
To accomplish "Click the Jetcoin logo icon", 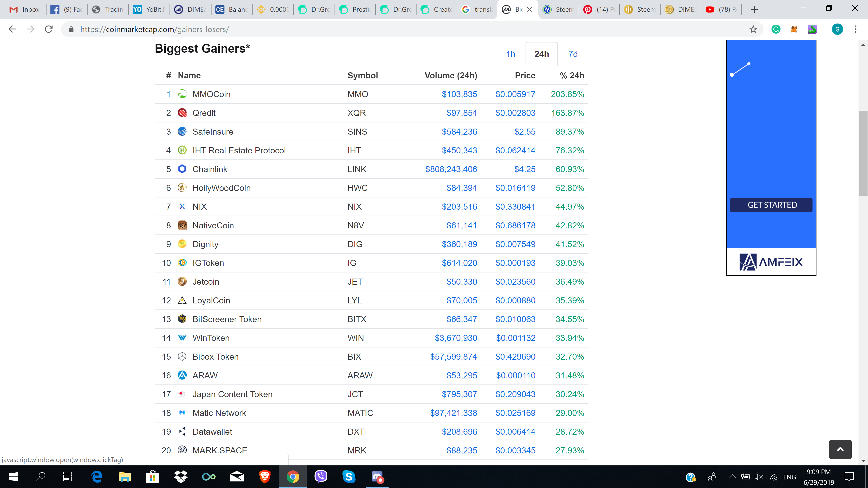I will click(182, 282).
